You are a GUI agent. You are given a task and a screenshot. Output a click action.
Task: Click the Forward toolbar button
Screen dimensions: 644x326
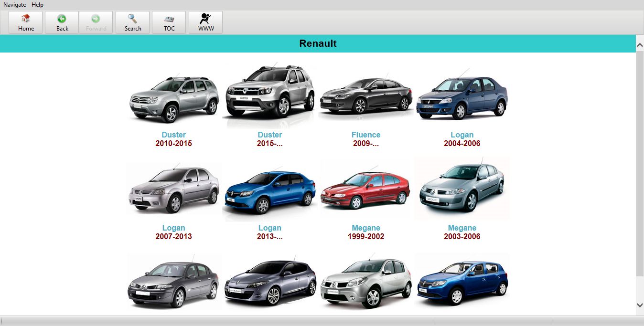96,22
